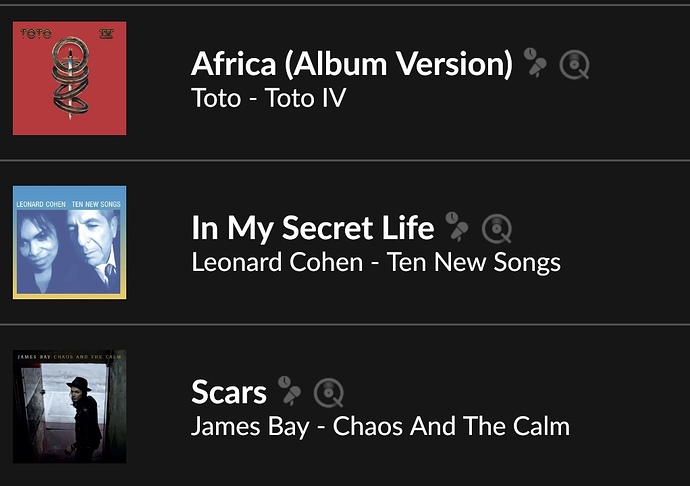Click the James Bay figure on bottom cover art
This screenshot has width=690, height=486.
pos(84,418)
